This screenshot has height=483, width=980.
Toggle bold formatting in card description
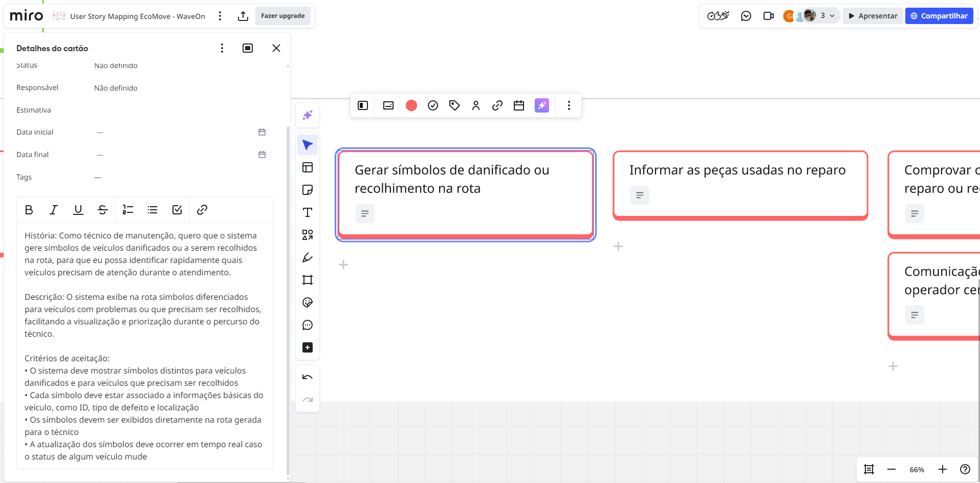coord(29,210)
